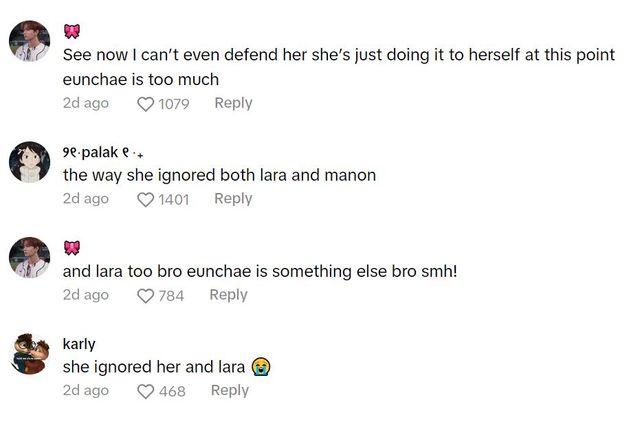This screenshot has width=640, height=428.
Task: Like palak's comment about lara and manon
Action: (146, 200)
